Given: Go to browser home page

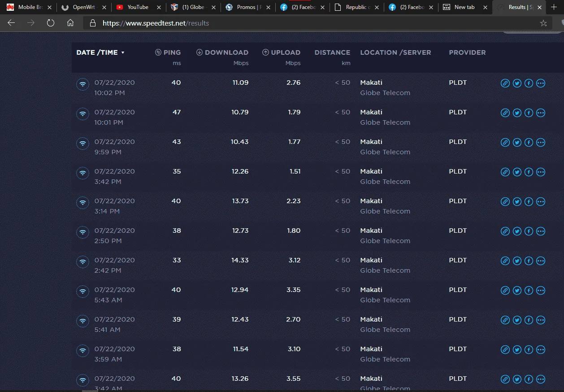Looking at the screenshot, I should (70, 23).
